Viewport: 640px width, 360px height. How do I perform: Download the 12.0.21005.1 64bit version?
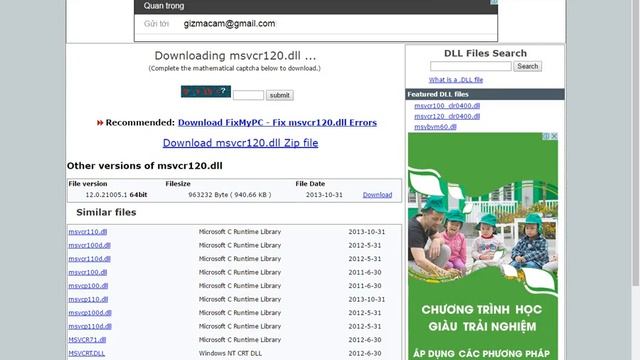click(x=377, y=195)
